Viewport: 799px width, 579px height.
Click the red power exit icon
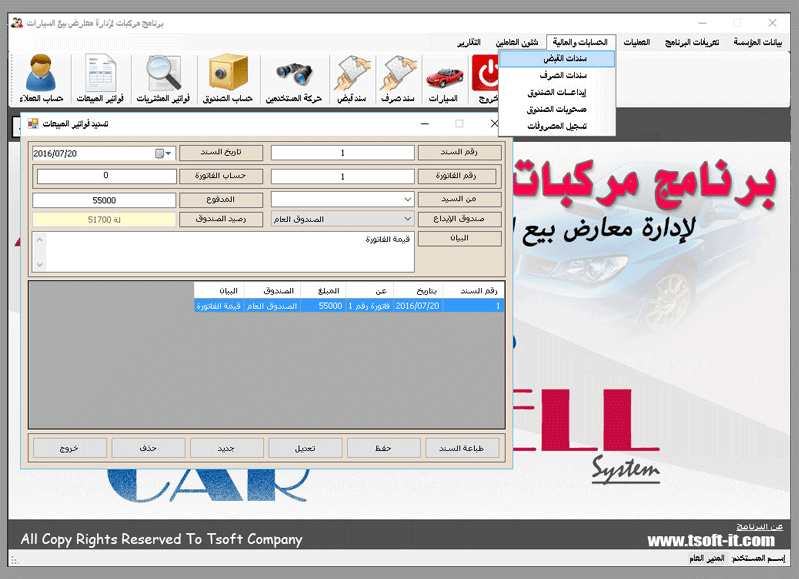click(485, 73)
